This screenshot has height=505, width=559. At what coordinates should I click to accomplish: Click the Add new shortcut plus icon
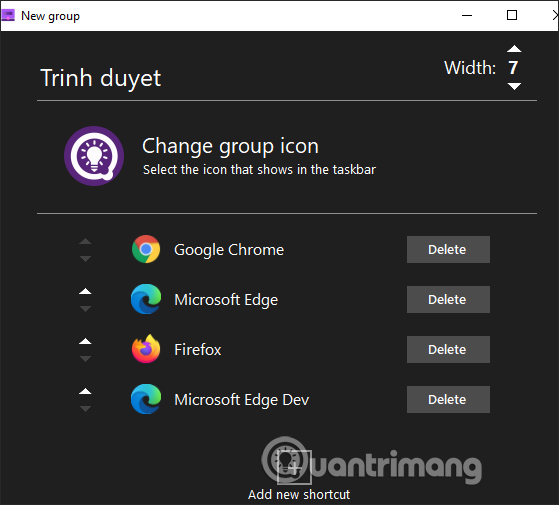(294, 467)
